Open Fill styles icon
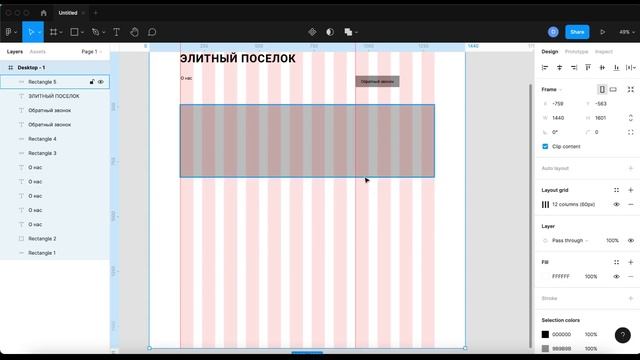Image resolution: width=640 pixels, height=360 pixels. click(x=616, y=262)
